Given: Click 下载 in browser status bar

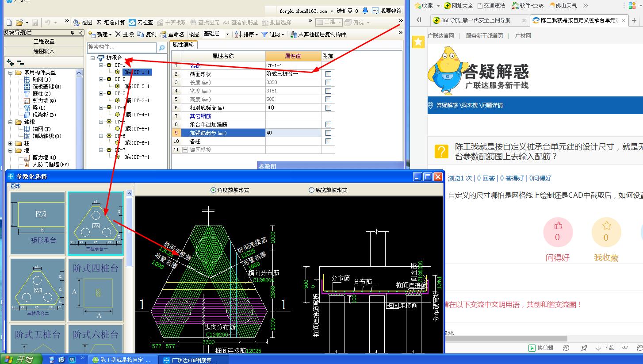Looking at the screenshot, I should point(605,348).
